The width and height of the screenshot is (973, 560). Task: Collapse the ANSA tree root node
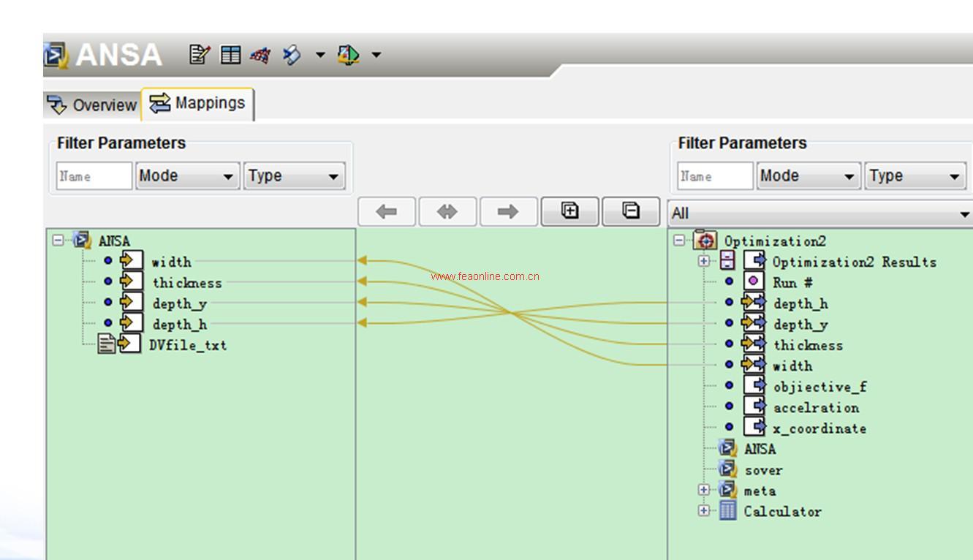[x=58, y=241]
